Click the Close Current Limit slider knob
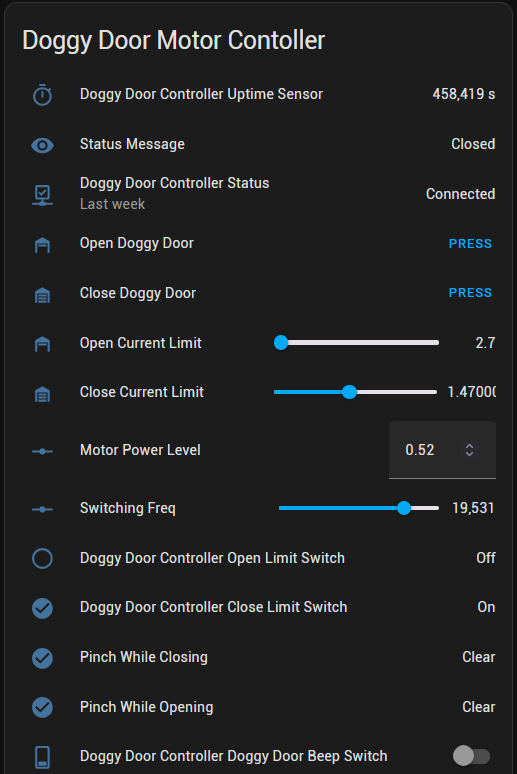This screenshot has height=774, width=517. (x=350, y=392)
